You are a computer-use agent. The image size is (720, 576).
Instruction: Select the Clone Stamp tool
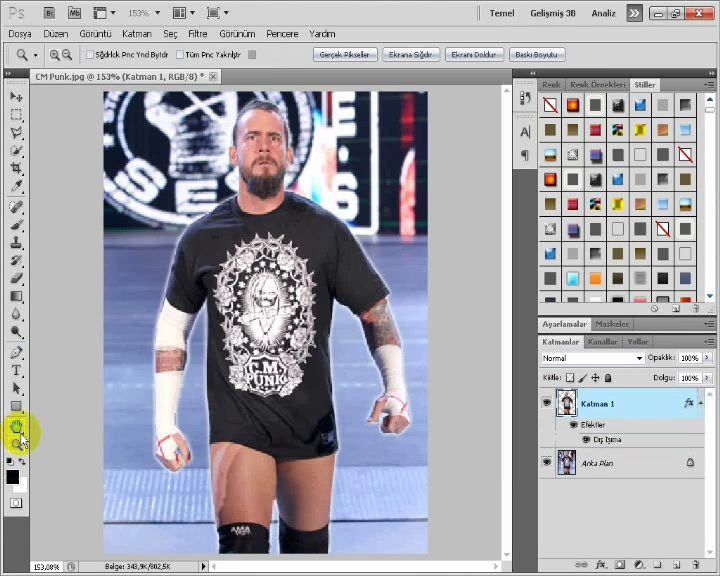(16, 243)
